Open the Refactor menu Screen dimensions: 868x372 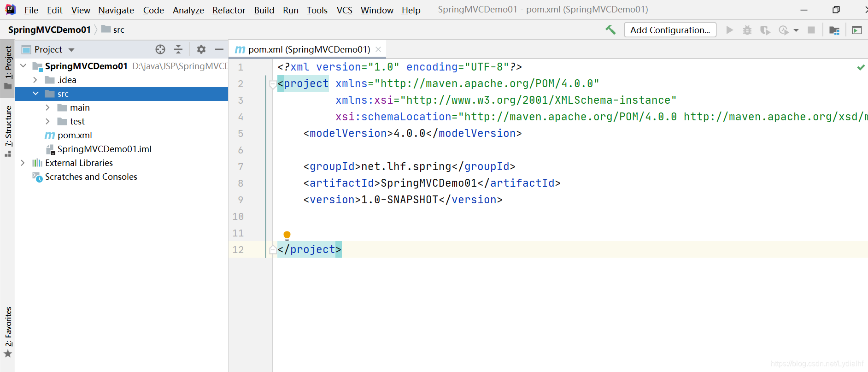click(229, 10)
